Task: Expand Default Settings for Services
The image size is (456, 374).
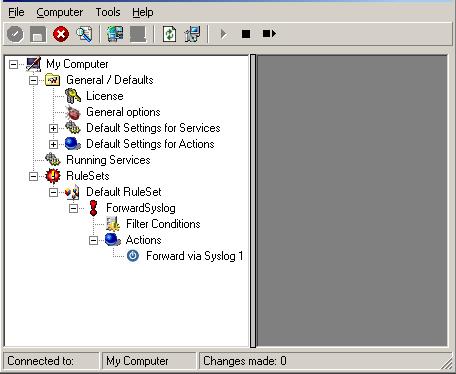Action: 53,128
